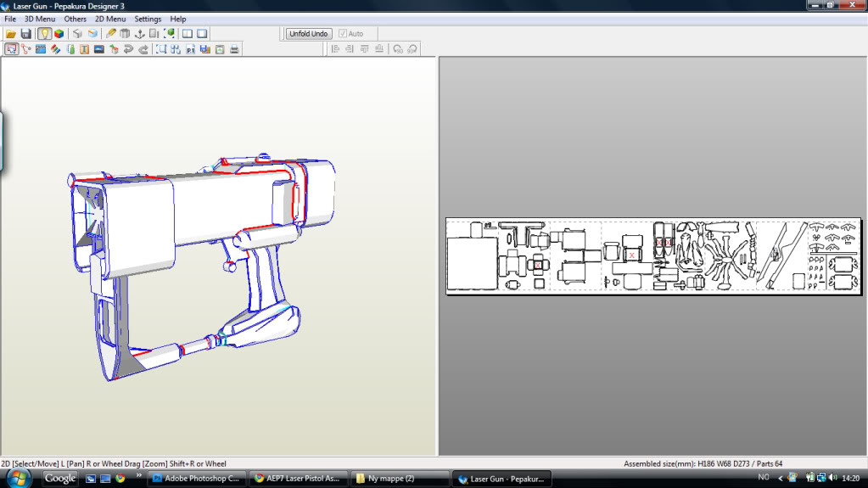Open the Others menu
Image resolution: width=868 pixels, height=488 pixels.
click(x=76, y=19)
